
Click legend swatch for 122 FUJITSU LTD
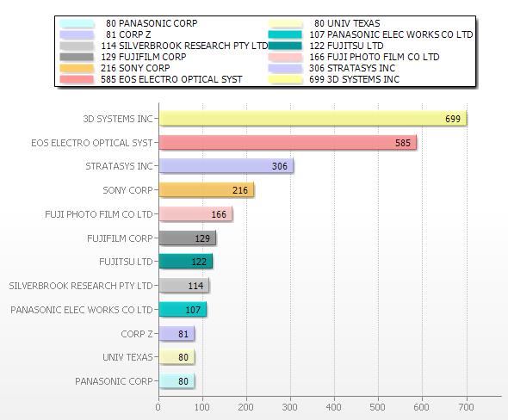[x=285, y=46]
